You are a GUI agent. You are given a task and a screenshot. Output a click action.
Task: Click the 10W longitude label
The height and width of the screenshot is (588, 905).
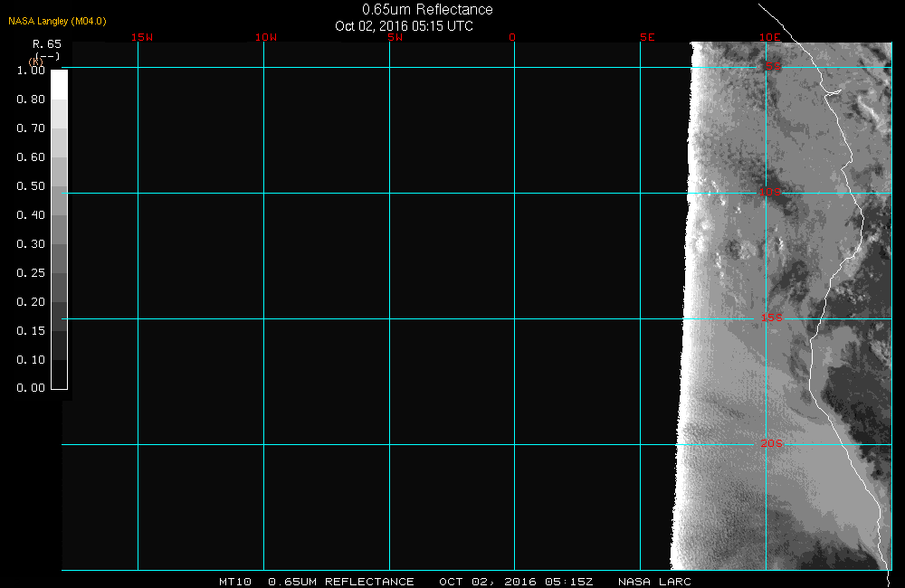265,37
